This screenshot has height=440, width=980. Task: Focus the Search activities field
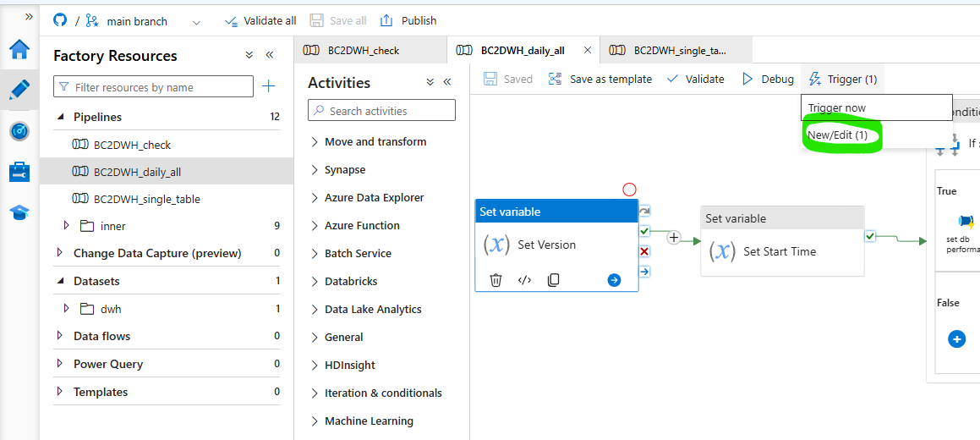tap(381, 111)
